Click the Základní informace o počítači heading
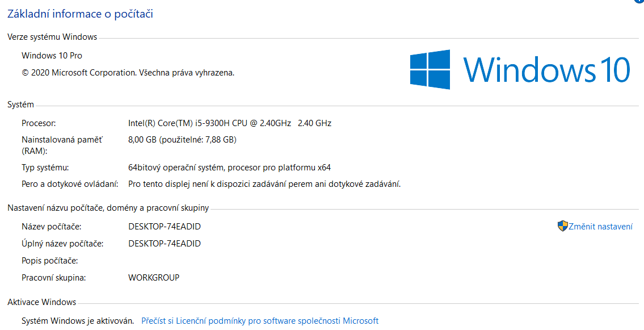The width and height of the screenshot is (644, 330). click(80, 14)
